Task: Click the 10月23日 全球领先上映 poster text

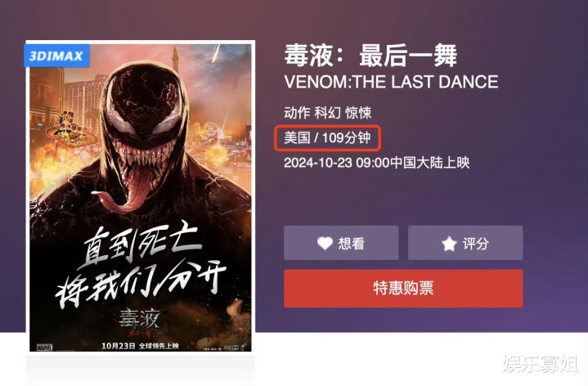Action: point(140,346)
